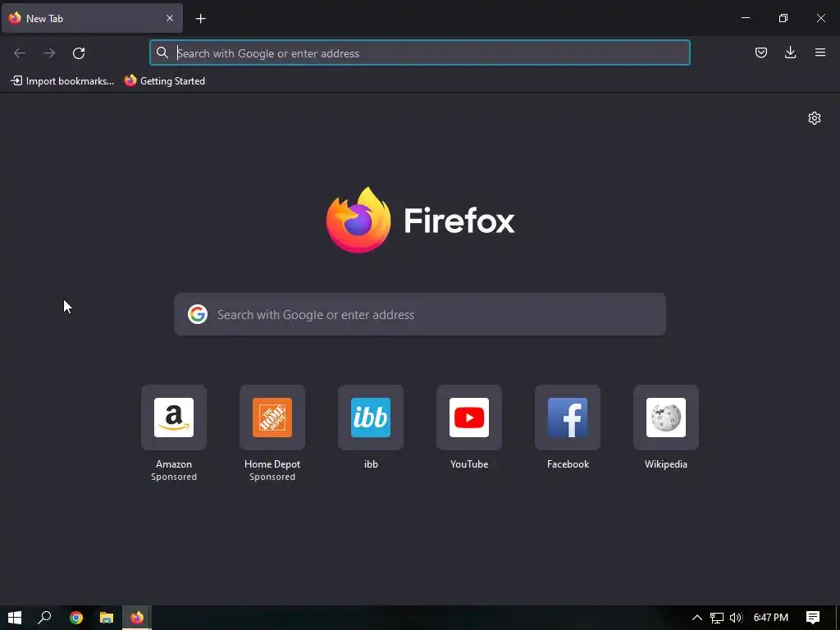Open the Firefox hamburger application menu
840x630 pixels.
[819, 52]
